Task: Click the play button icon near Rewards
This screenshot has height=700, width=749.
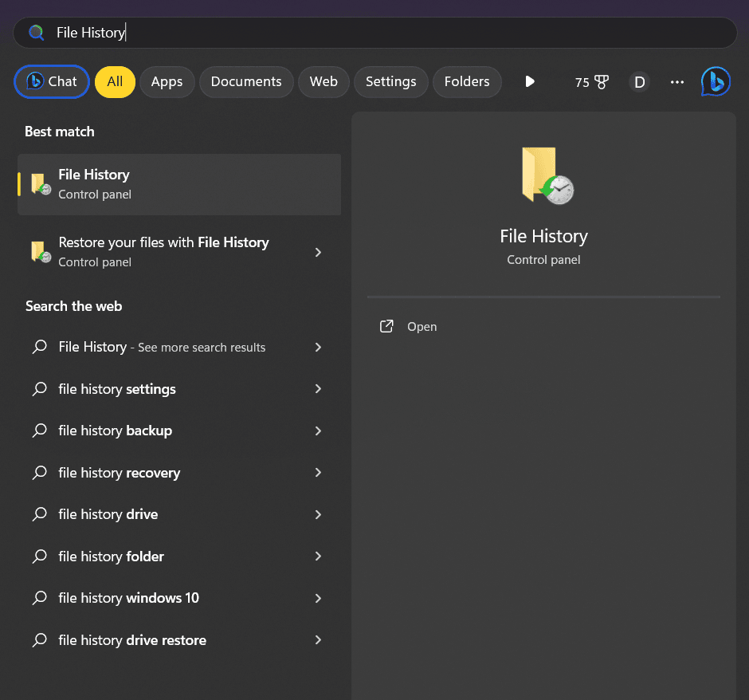Action: (530, 81)
